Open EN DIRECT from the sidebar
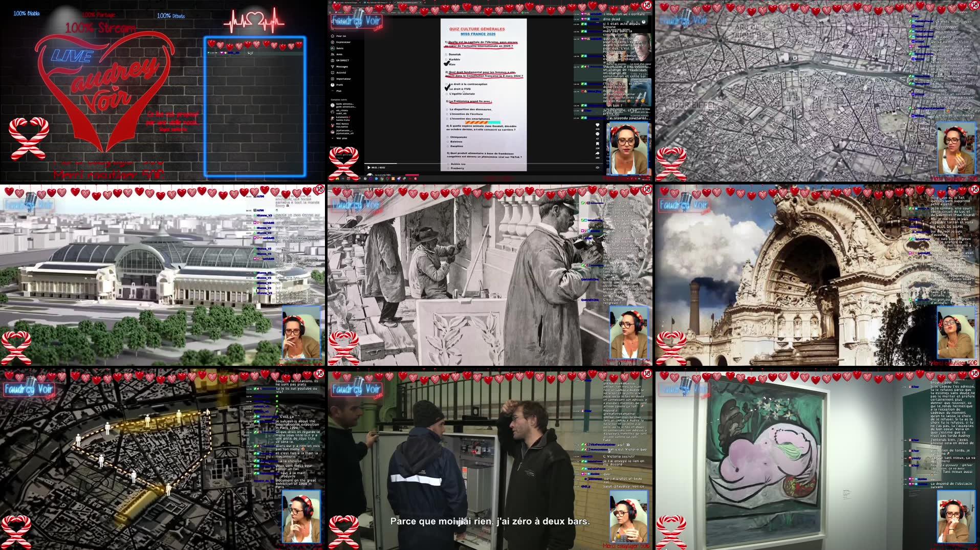The width and height of the screenshot is (980, 550). pyautogui.click(x=342, y=60)
